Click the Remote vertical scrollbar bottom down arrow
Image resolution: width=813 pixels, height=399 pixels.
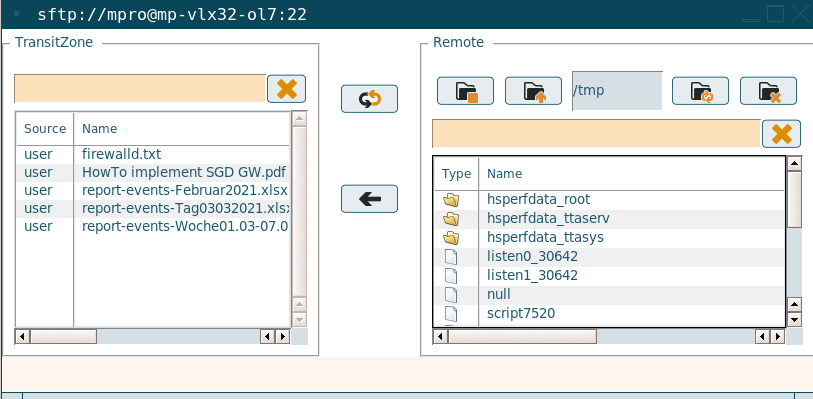794,319
